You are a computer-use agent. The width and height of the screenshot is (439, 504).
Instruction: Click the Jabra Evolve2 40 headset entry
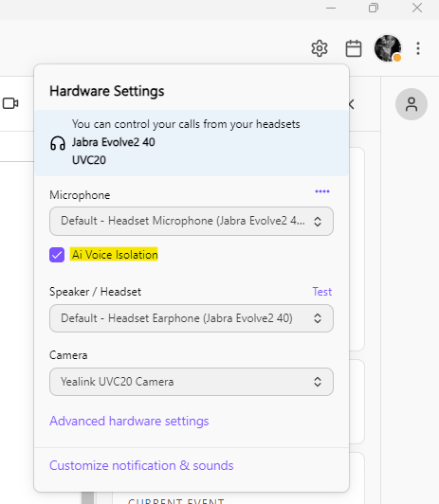click(113, 142)
